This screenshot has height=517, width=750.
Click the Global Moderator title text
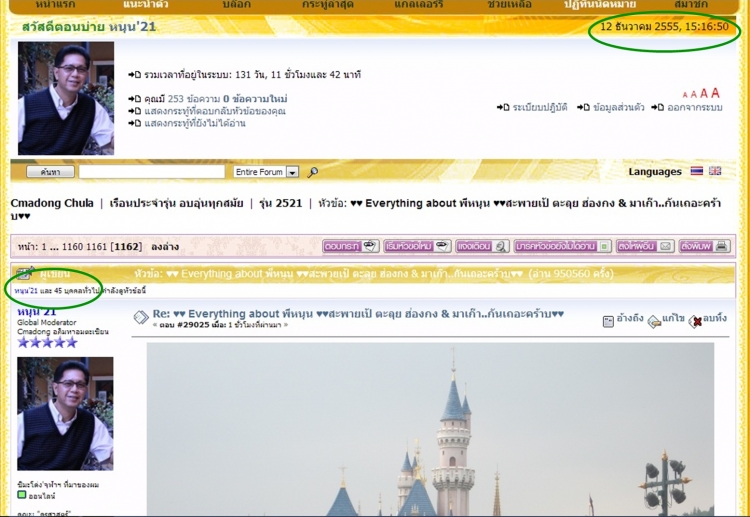pos(46,322)
